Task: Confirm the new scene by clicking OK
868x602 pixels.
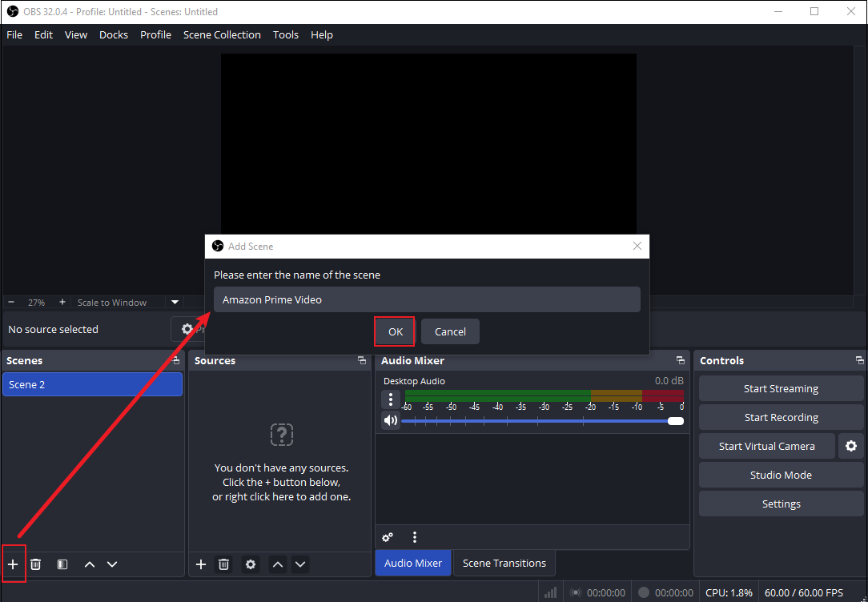Action: coord(394,331)
